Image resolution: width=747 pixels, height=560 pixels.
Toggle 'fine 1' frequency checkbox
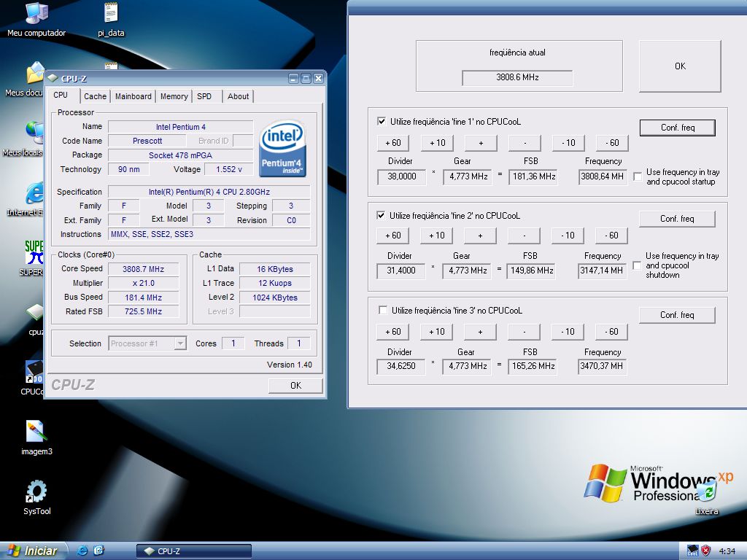coord(382,121)
